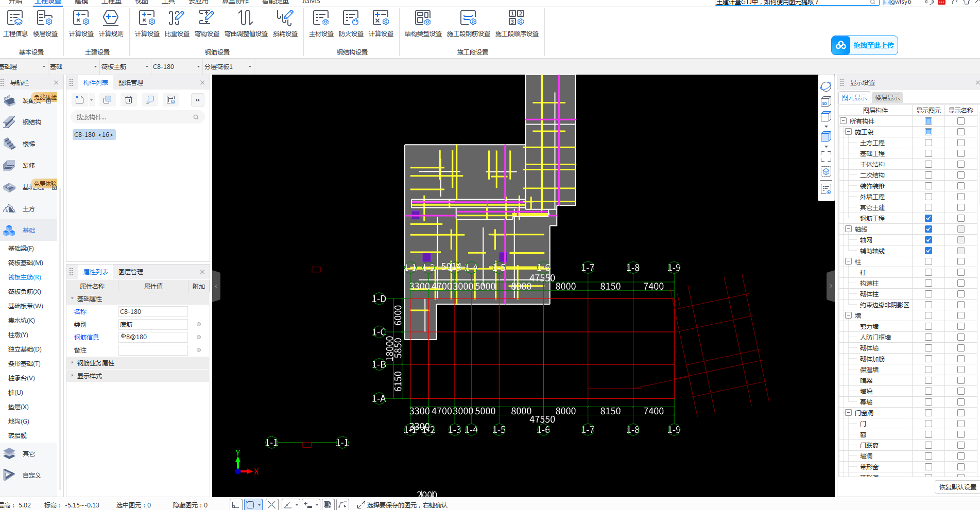Viewport: 980px width, 510px height.
Task: Open 弯曲调整值设置 tool
Action: [x=246, y=23]
